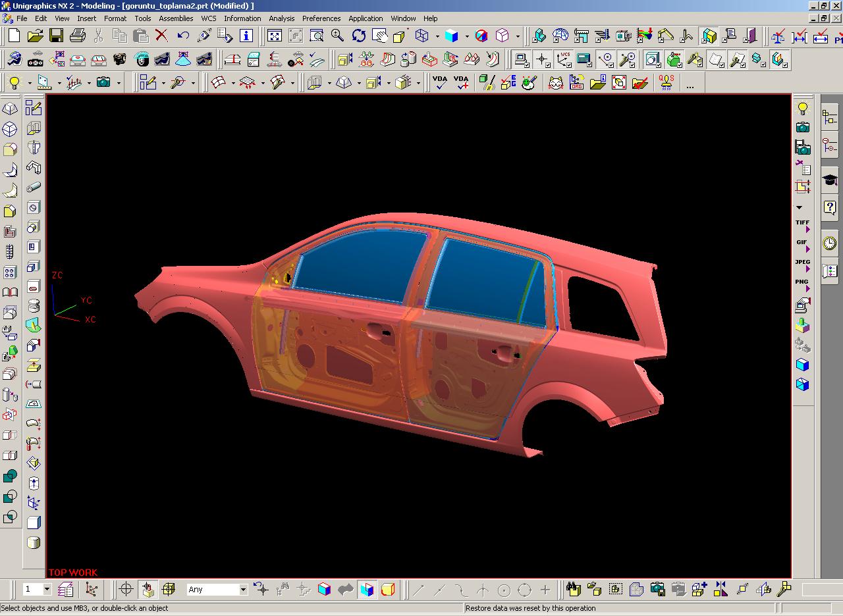Click the camera icon in third toolbar row
This screenshot has width=843, height=616.
click(103, 82)
